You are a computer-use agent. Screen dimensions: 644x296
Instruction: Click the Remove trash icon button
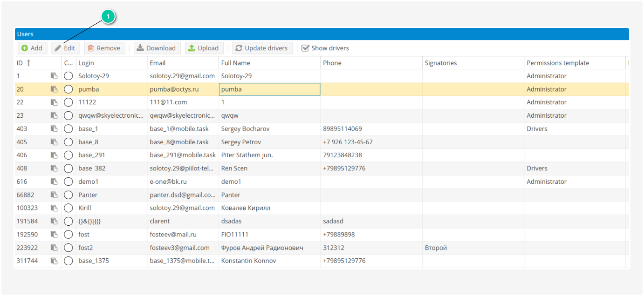pos(104,48)
